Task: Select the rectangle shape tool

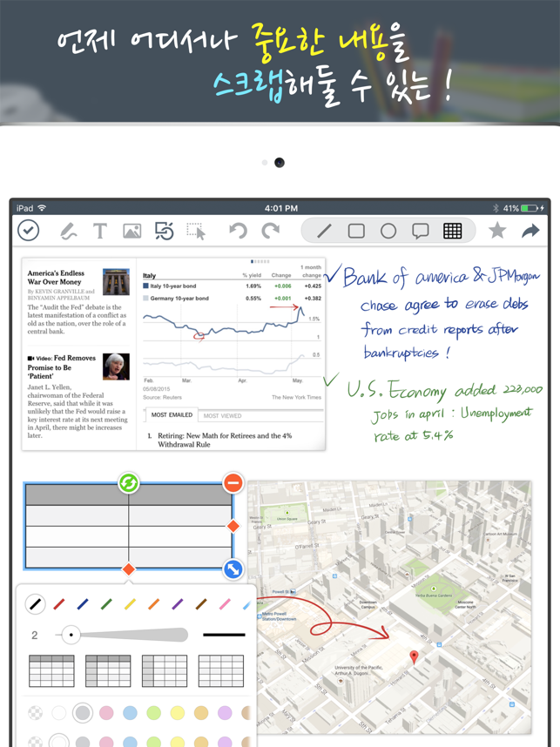Action: pyautogui.click(x=356, y=231)
